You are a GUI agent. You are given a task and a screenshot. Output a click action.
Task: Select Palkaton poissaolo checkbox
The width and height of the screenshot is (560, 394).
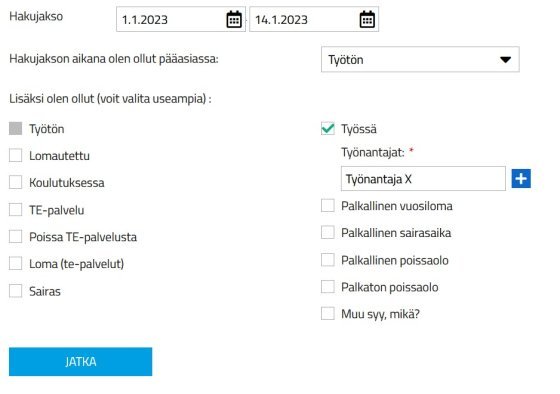(328, 286)
